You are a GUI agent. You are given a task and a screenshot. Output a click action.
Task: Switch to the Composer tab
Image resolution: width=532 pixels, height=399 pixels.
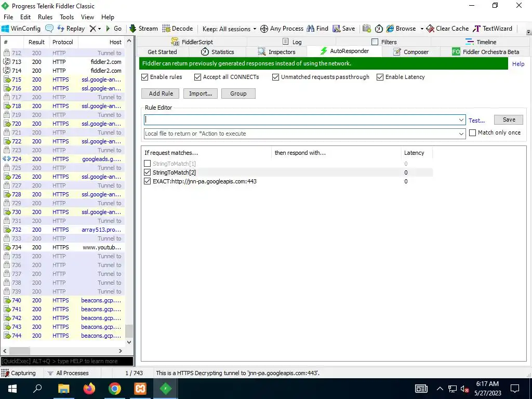coord(411,52)
